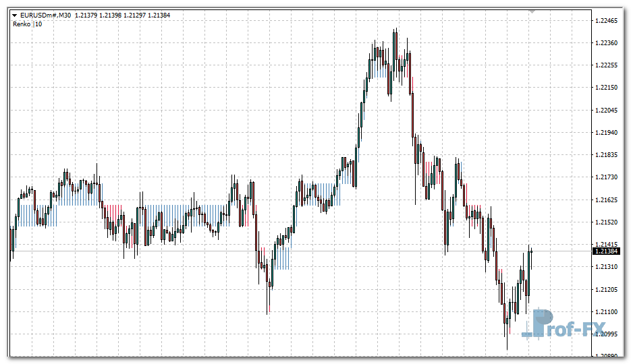Click the 1.20995 price scale label
Image resolution: width=631 pixels, height=364 pixels.
pyautogui.click(x=607, y=334)
